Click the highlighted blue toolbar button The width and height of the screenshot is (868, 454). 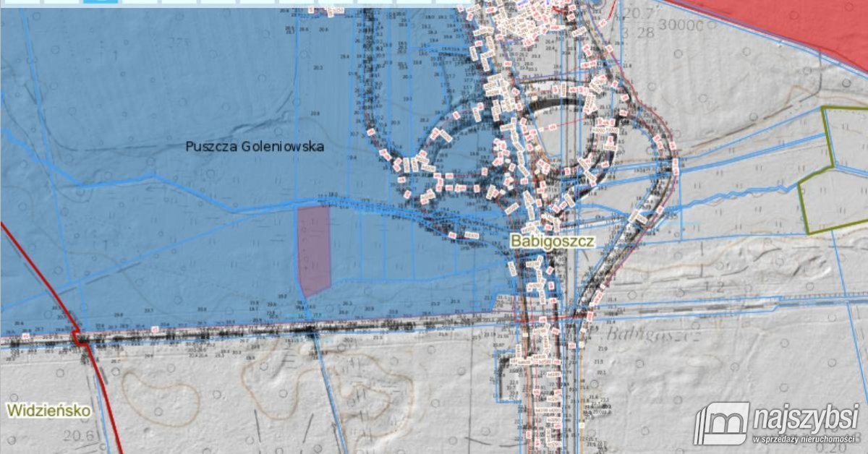[100, 1]
